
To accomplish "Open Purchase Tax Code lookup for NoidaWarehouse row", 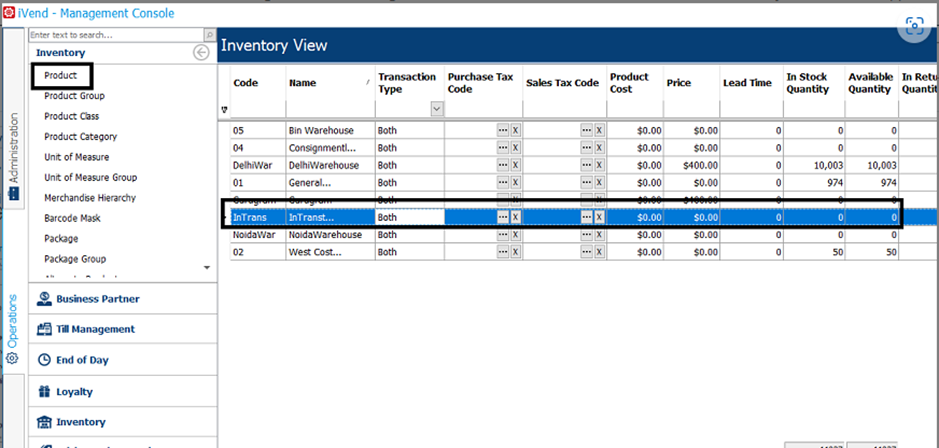I will tap(503, 235).
